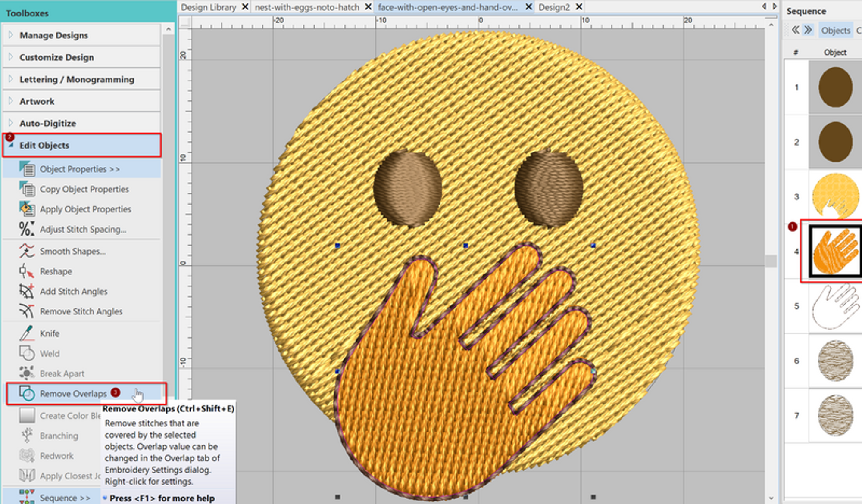
Task: Select the Knife tool icon
Action: point(27,333)
